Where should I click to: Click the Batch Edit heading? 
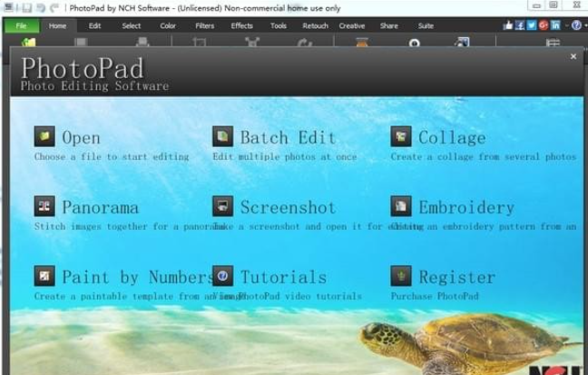288,137
